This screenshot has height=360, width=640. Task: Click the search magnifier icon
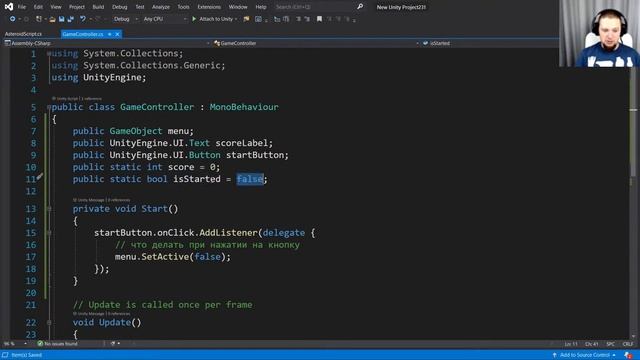[360, 7]
